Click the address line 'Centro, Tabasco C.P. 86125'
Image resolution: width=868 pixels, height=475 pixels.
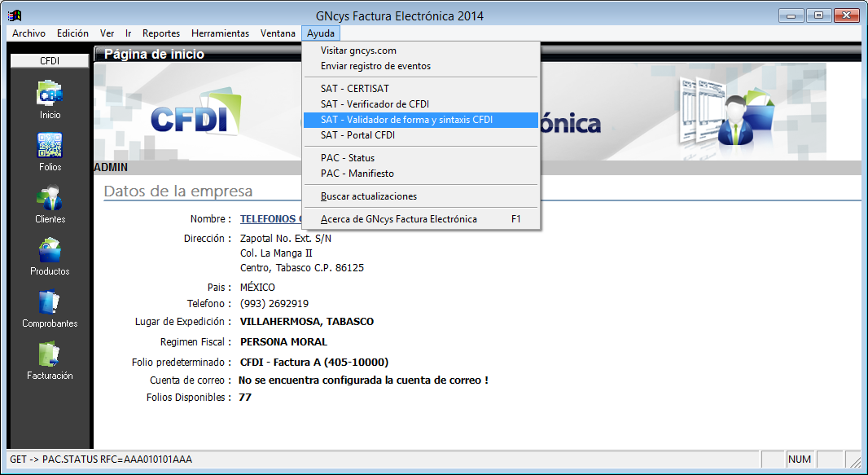tap(302, 268)
